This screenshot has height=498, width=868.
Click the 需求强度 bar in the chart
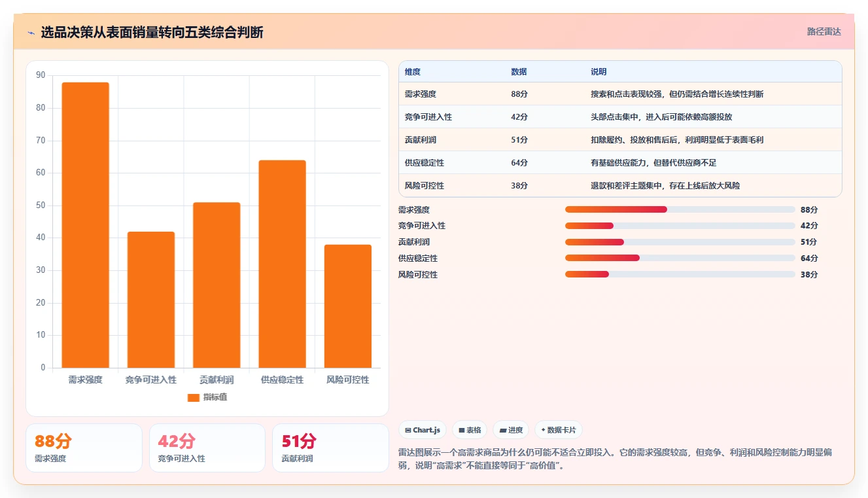click(x=86, y=225)
